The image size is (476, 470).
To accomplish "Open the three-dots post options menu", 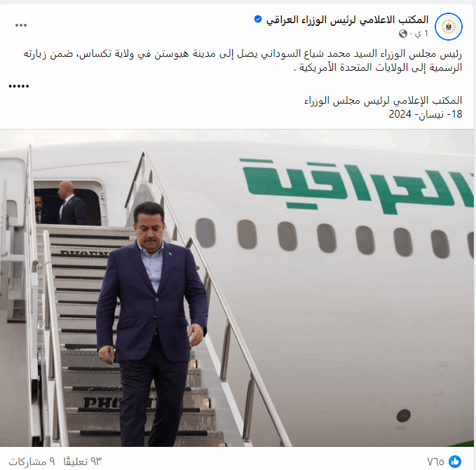I will [21, 25].
